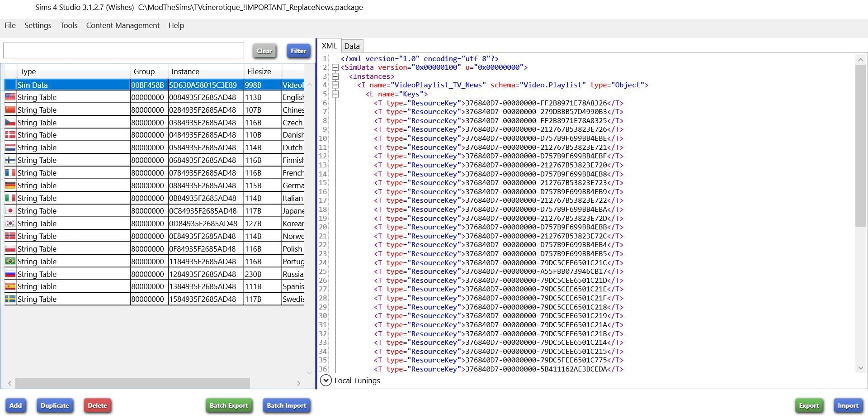Click the Norwegian flag icon in String Table row
This screenshot has width=868, height=419.
coord(10,236)
